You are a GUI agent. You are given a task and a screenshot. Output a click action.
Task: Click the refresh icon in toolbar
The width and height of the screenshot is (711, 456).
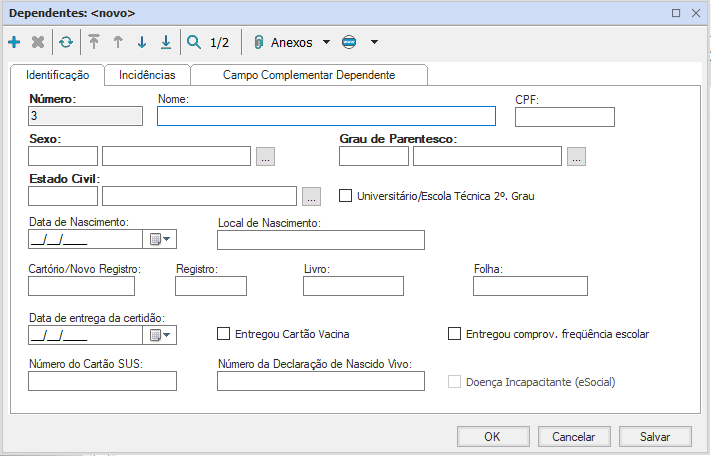coord(66,42)
